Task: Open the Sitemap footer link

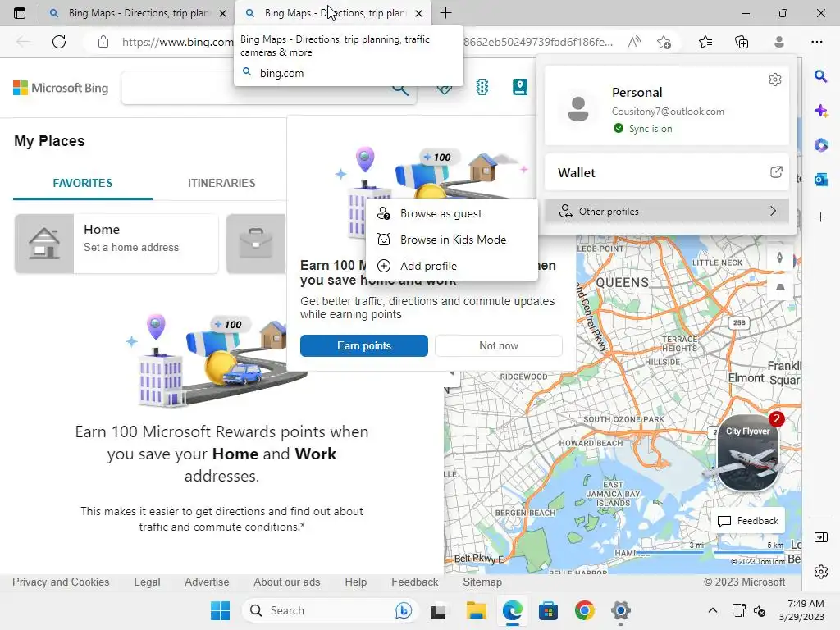Action: [x=482, y=582]
